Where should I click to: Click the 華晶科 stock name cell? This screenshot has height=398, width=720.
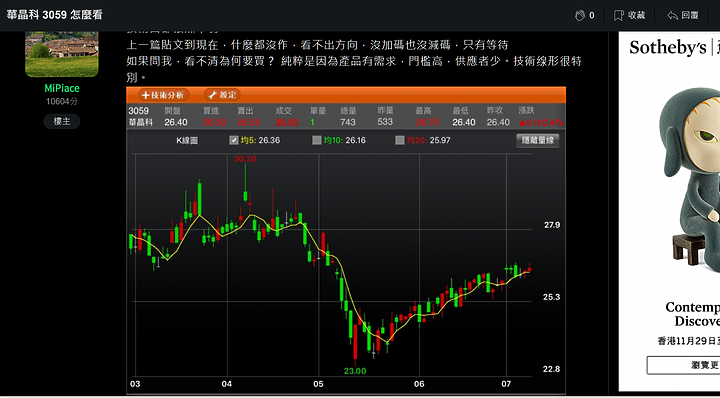click(140, 123)
